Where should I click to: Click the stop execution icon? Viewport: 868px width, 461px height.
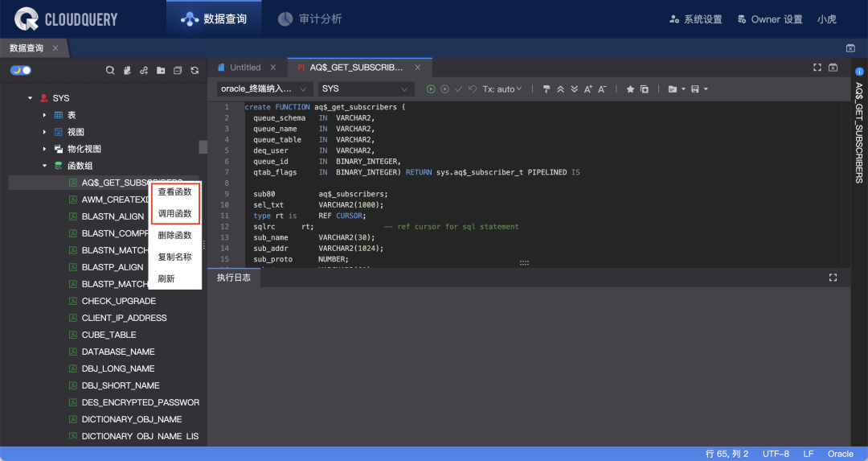pyautogui.click(x=444, y=89)
